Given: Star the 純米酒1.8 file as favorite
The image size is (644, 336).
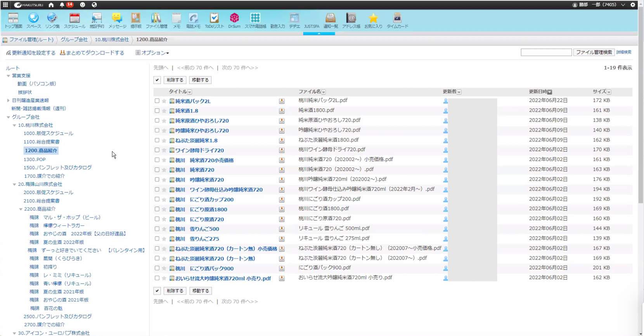Looking at the screenshot, I should coord(164,111).
